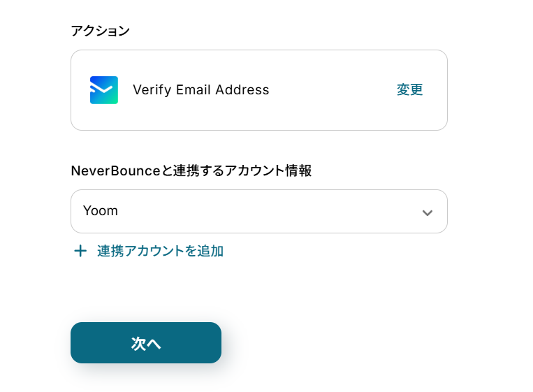The height and width of the screenshot is (392, 533).
Task: Click the Verify Email Address label
Action: [x=201, y=90]
